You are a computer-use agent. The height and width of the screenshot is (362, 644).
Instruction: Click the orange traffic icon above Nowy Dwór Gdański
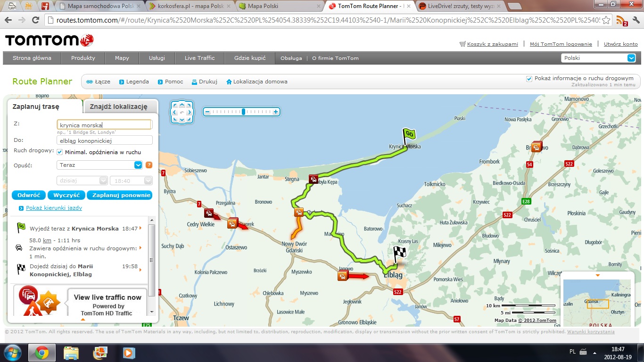pos(298,212)
